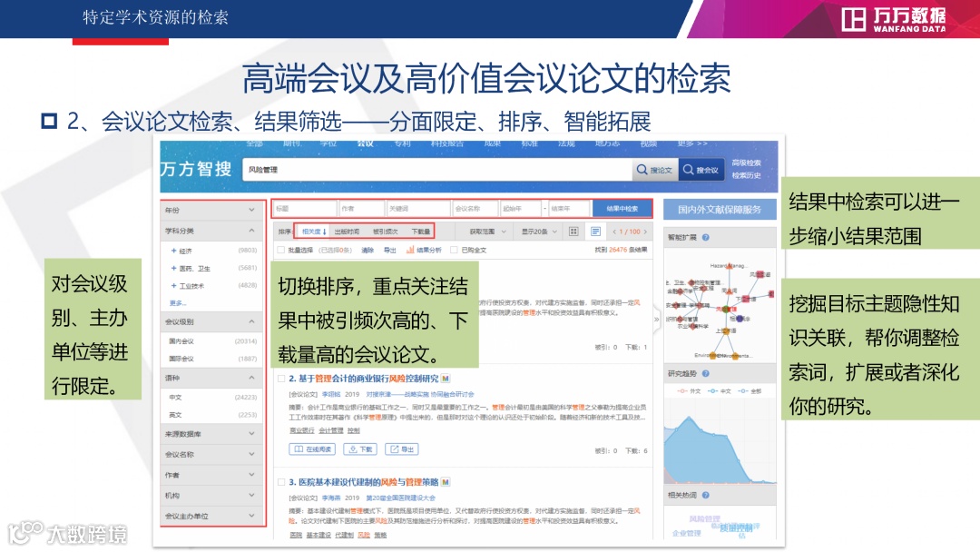
Task: Click 导出 link in batch toolbar
Action: tap(389, 250)
